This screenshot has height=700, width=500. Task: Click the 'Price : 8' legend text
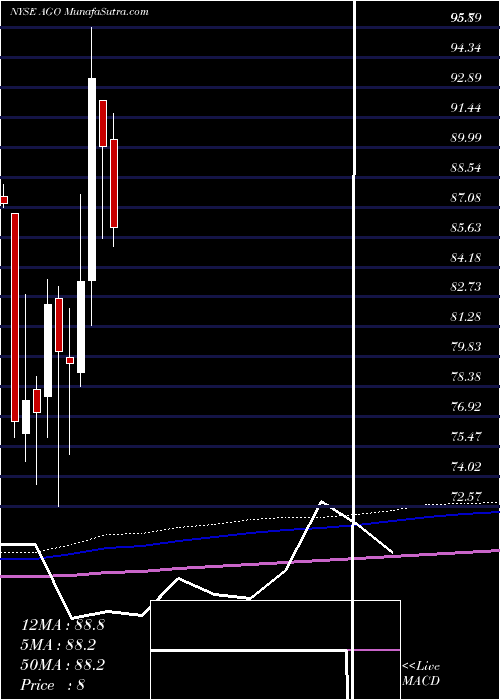tap(53, 685)
